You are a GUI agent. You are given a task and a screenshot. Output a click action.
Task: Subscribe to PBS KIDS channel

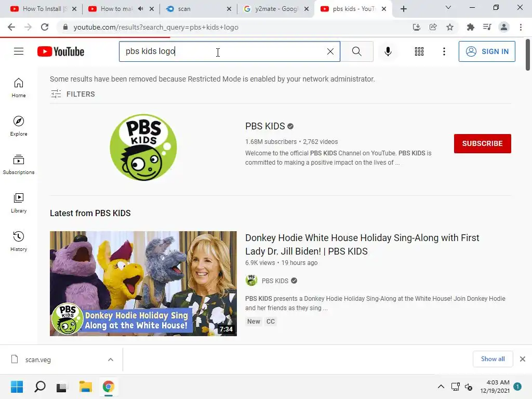click(x=483, y=143)
